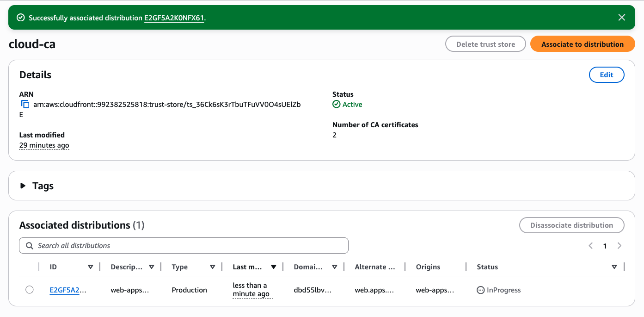This screenshot has width=644, height=317.
Task: Dismiss the green success banner
Action: point(621,17)
